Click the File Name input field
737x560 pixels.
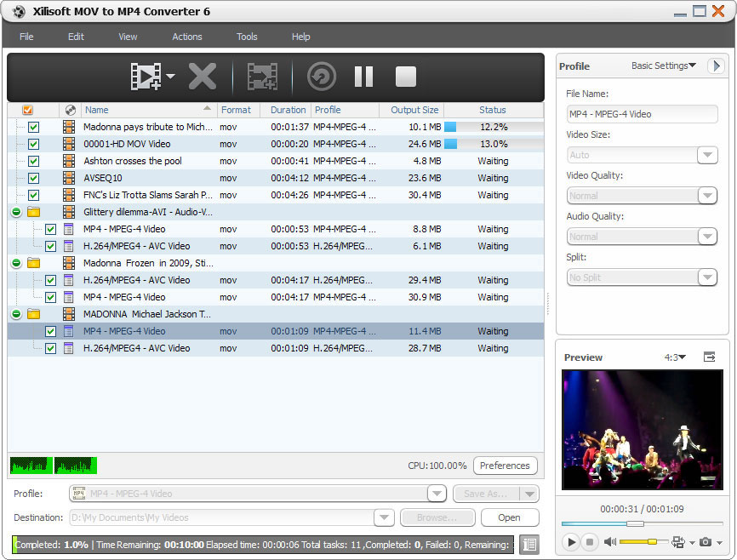point(642,114)
